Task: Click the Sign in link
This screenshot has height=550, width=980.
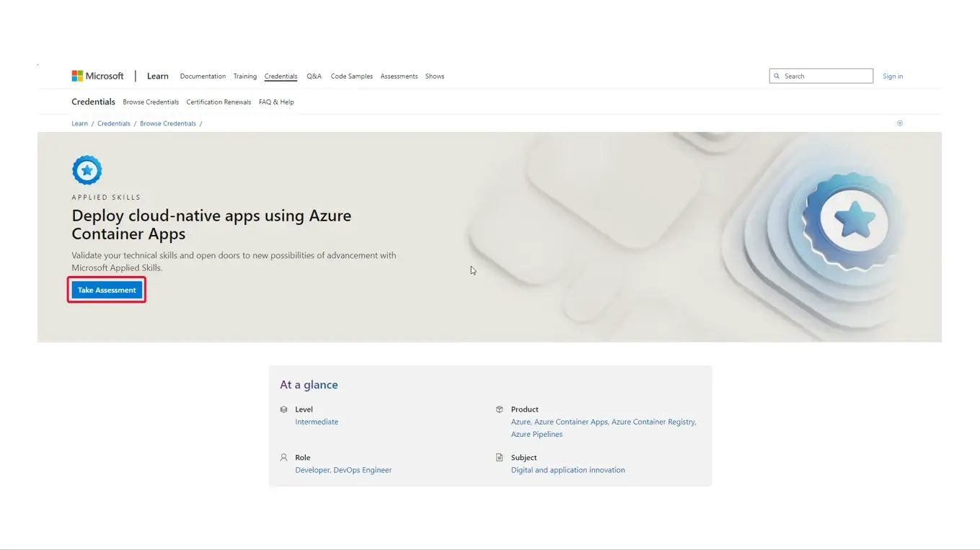Action: pos(892,76)
